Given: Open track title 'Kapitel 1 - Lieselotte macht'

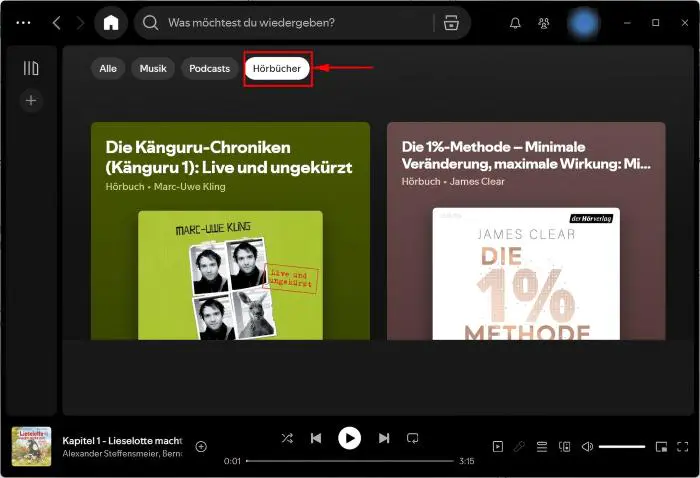Looking at the screenshot, I should point(122,441).
